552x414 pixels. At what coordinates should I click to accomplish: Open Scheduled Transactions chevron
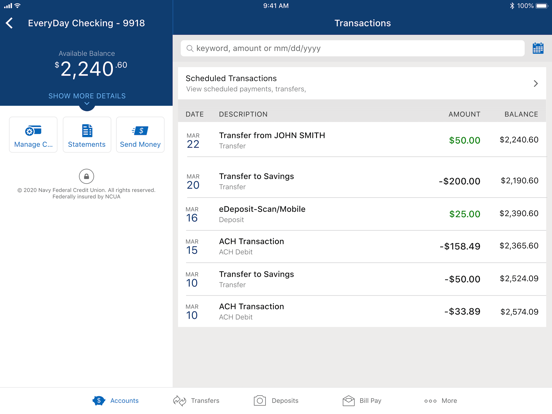[535, 84]
